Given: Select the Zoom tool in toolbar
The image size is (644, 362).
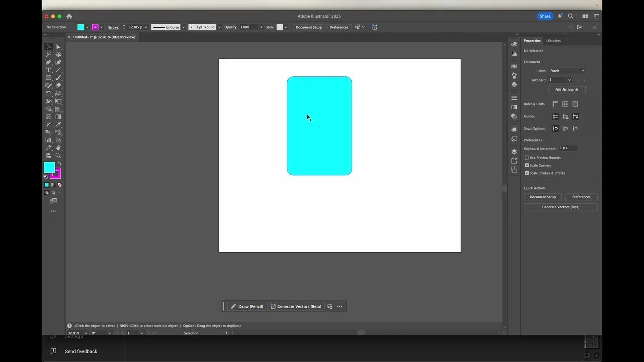Looking at the screenshot, I should 58,156.
